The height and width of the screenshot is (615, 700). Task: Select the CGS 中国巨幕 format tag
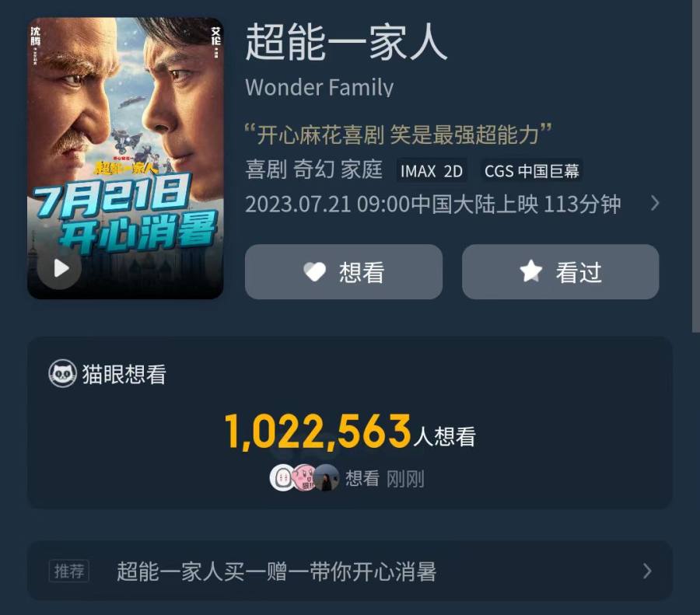(531, 171)
